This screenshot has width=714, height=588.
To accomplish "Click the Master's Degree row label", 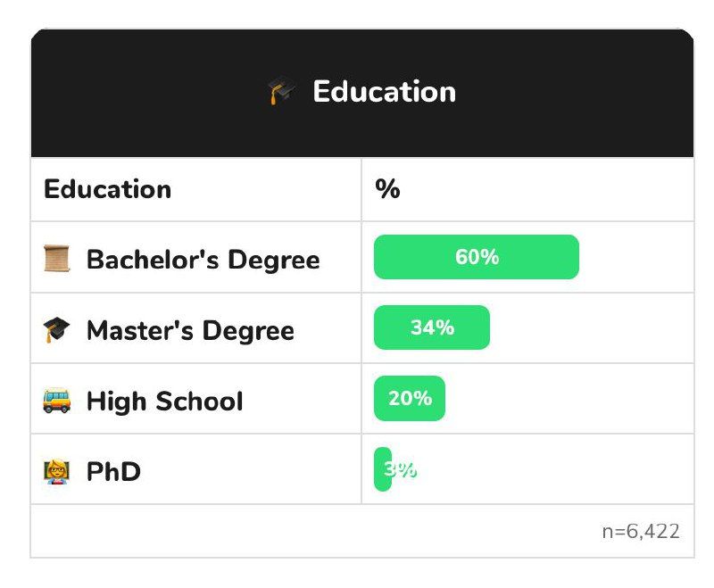I will [190, 330].
